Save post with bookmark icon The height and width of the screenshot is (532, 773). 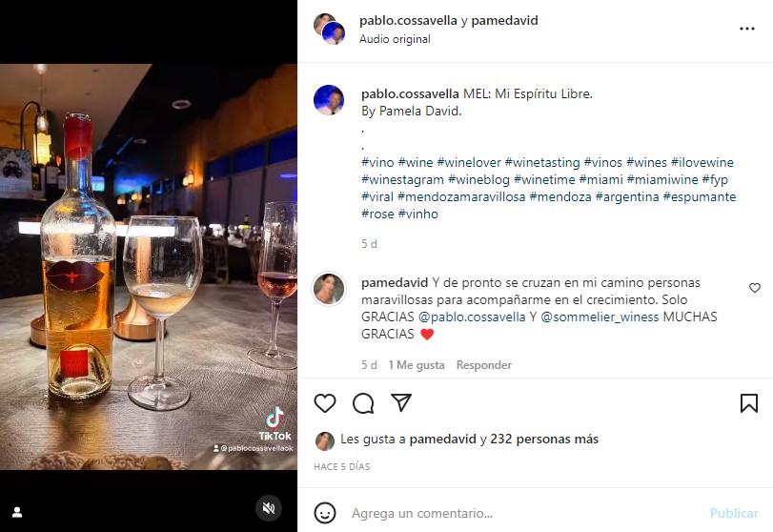749,403
